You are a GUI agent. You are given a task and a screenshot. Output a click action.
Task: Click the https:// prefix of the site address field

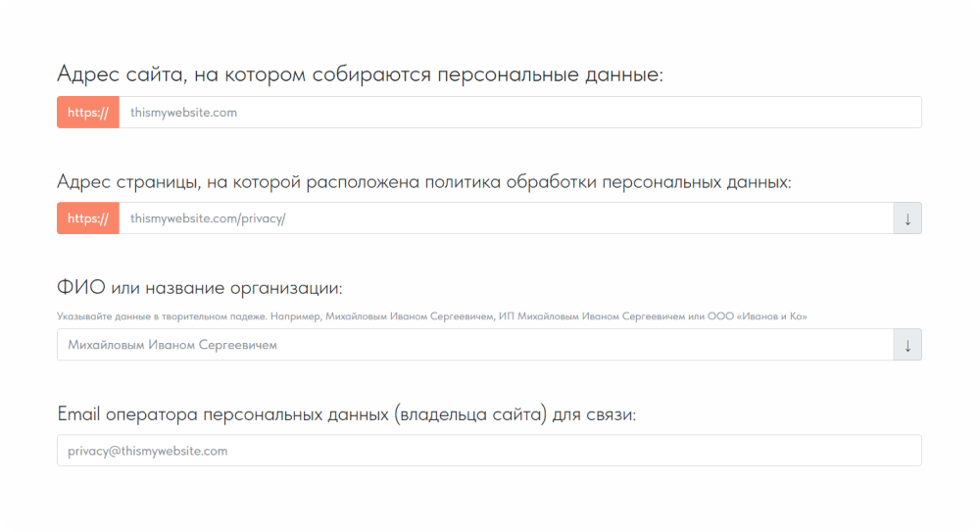click(88, 113)
